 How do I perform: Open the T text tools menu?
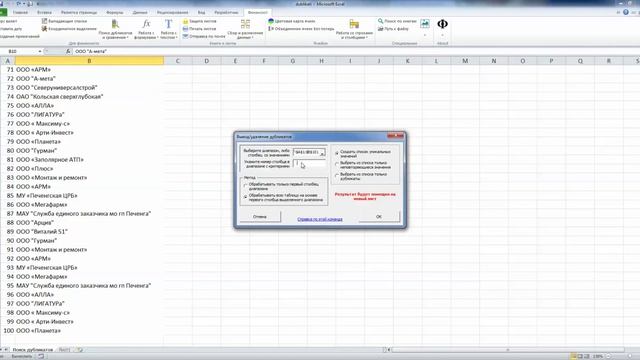(168, 29)
